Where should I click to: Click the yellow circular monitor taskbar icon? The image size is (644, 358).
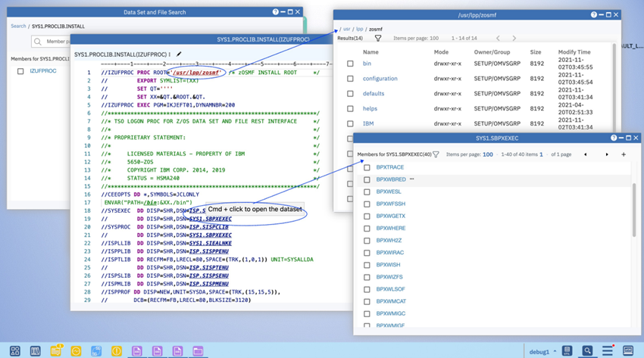tap(76, 351)
